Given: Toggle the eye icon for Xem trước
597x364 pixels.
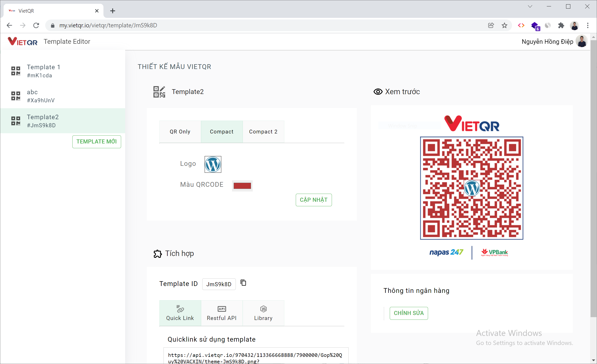Looking at the screenshot, I should pyautogui.click(x=376, y=91).
